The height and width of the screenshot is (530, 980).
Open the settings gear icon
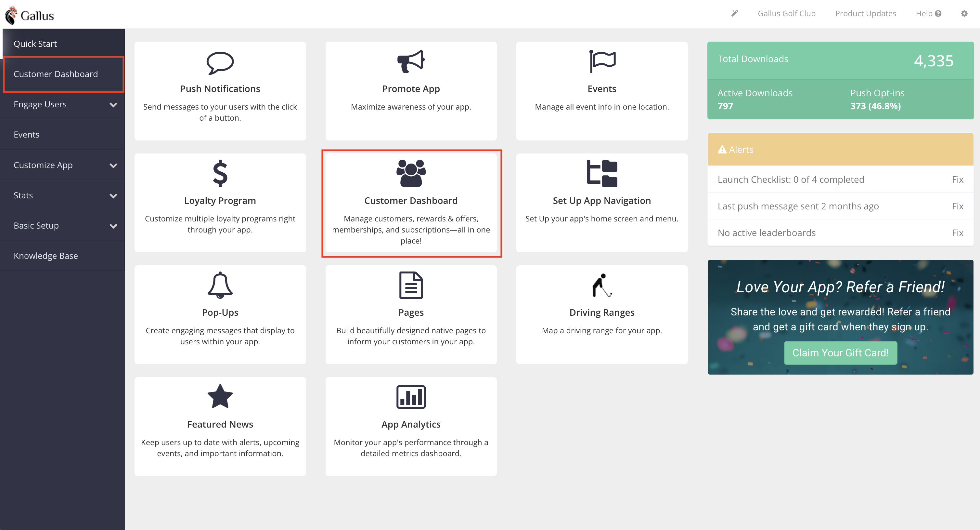tap(964, 13)
